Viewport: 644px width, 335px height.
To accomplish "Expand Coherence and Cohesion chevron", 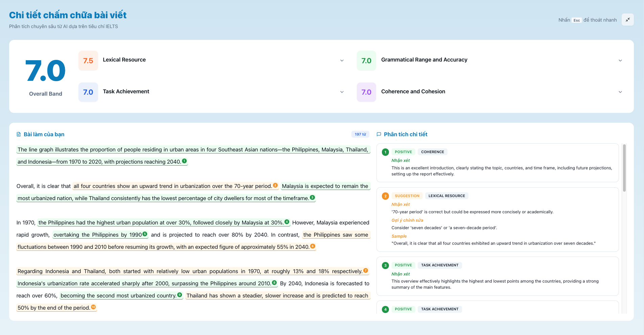I will tap(620, 92).
